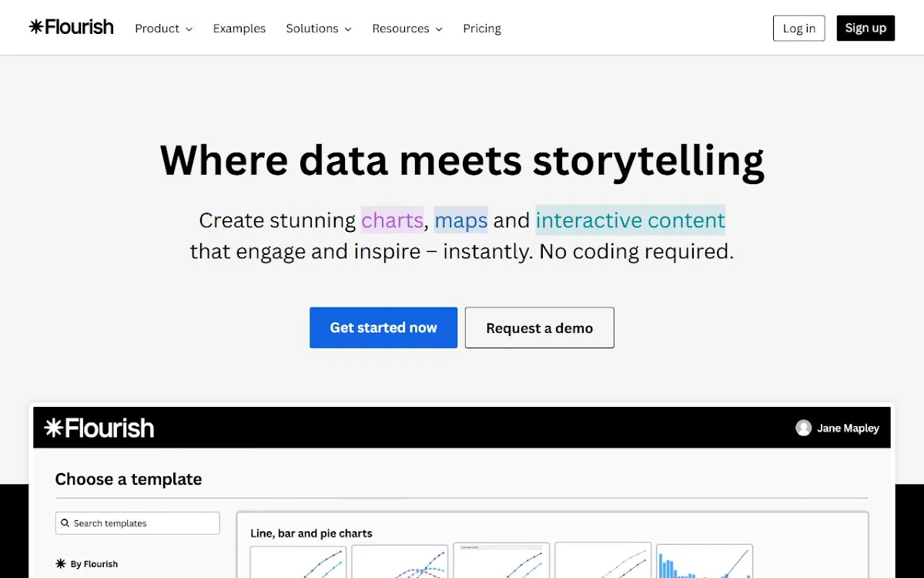Click Request a demo button
Screen dimensions: 924x578
pyautogui.click(x=539, y=328)
